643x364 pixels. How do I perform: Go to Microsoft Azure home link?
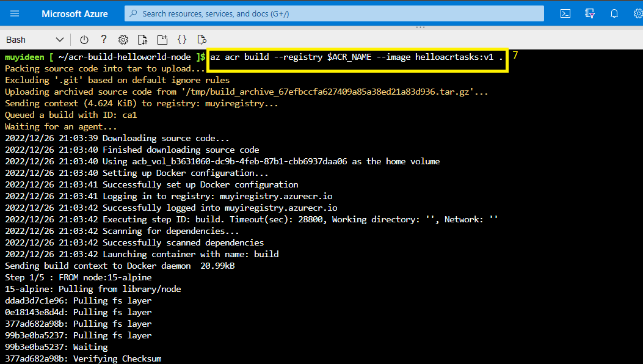tap(74, 14)
